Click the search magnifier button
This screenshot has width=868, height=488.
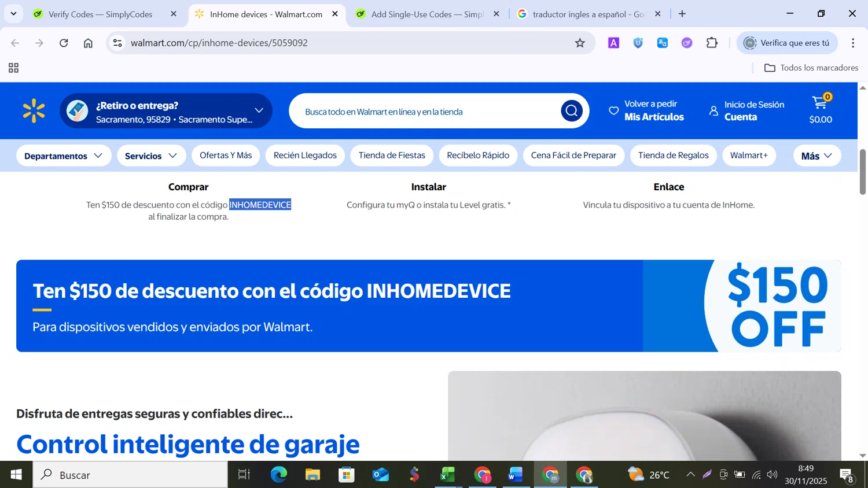point(571,111)
